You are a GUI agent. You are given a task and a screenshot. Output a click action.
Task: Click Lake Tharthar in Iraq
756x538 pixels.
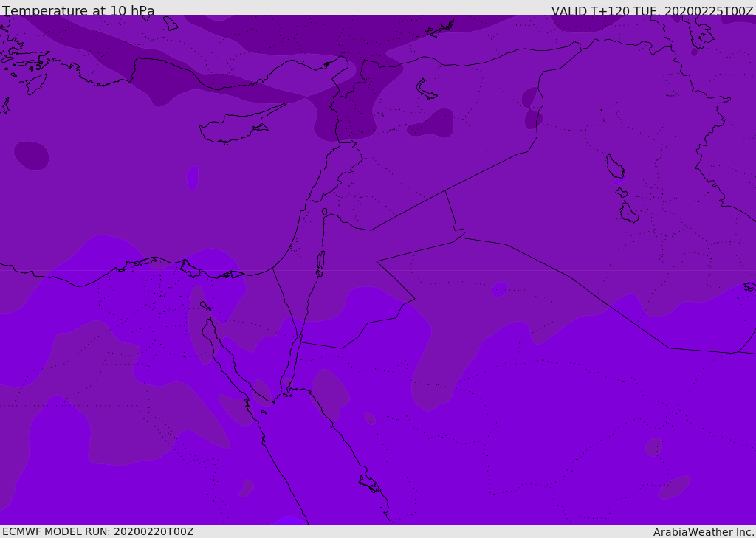pos(614,166)
